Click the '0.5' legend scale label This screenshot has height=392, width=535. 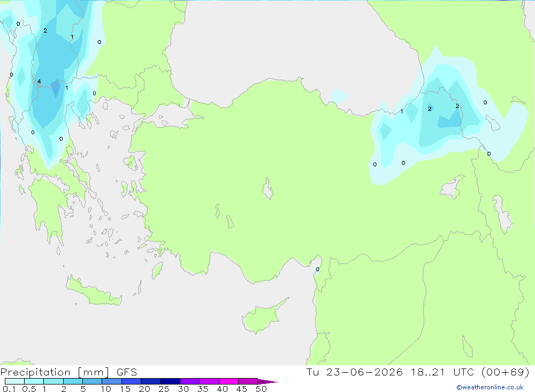(x=29, y=389)
